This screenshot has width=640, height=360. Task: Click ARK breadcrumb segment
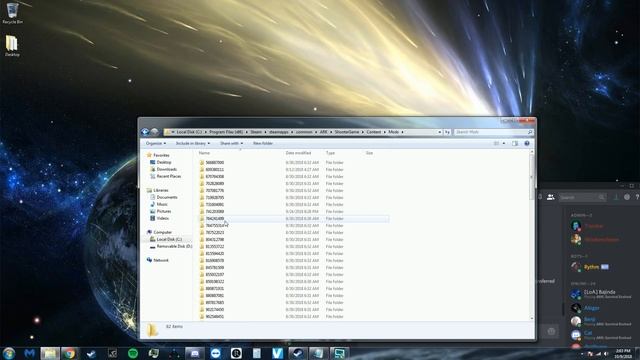(324, 132)
